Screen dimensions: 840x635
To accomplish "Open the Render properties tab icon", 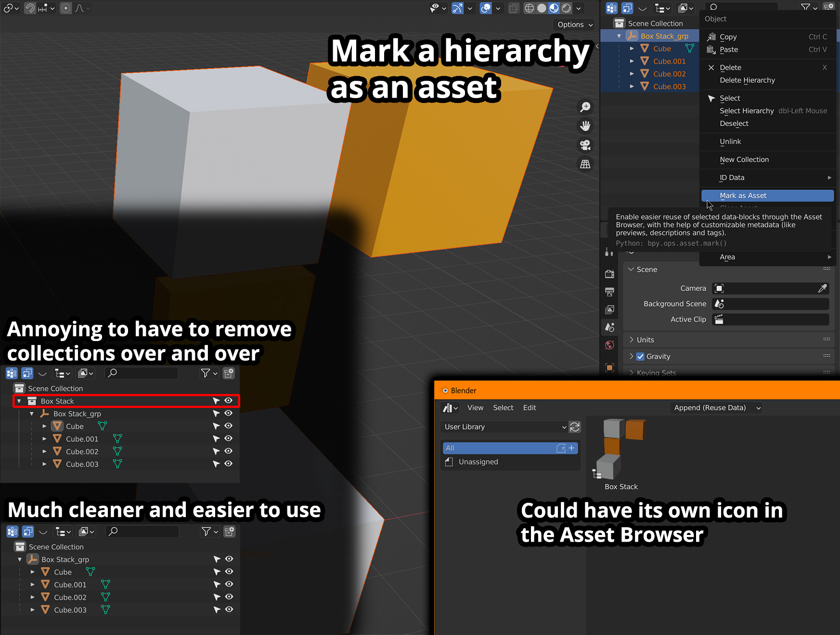I will tap(610, 274).
